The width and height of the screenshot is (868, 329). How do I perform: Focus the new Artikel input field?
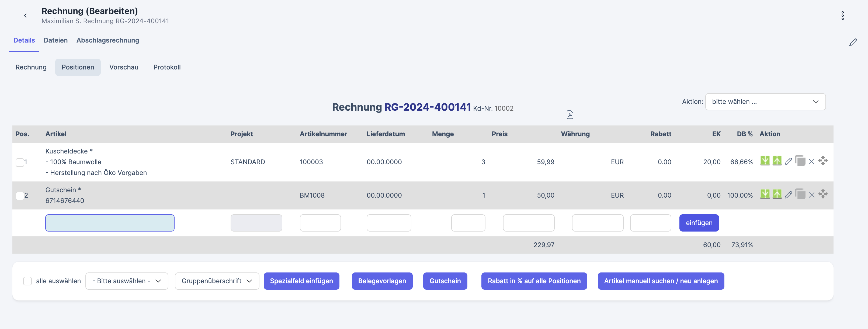(110, 223)
